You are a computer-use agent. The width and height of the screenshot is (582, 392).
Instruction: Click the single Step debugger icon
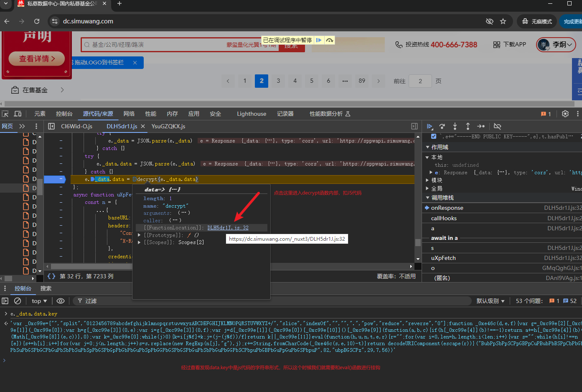coord(481,126)
